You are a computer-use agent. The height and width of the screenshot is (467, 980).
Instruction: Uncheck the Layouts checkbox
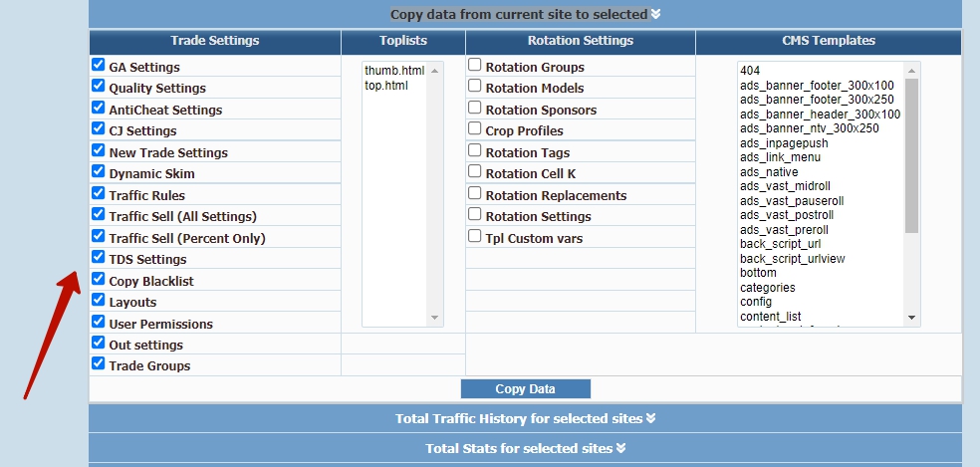click(99, 300)
